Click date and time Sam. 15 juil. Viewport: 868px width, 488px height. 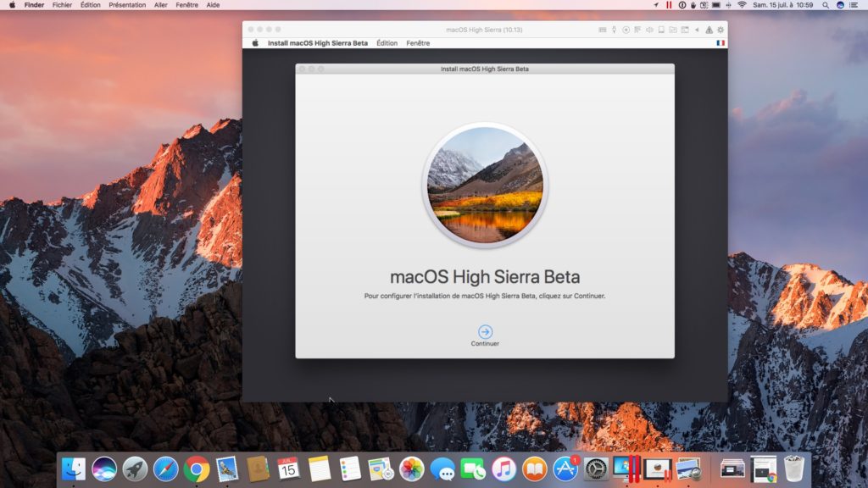(782, 5)
